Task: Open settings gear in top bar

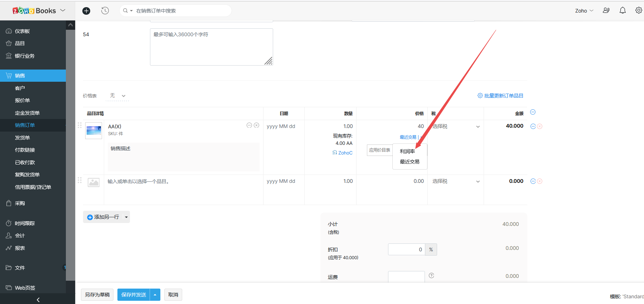Action: [638, 10]
